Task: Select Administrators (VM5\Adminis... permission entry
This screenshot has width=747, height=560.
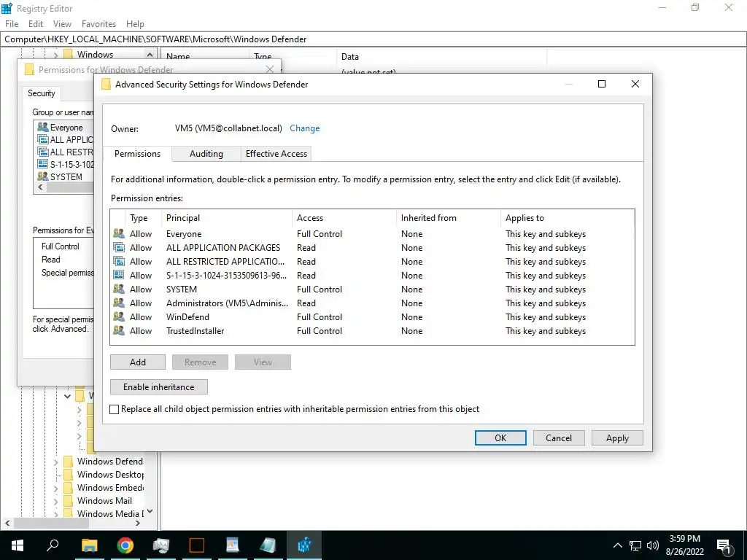Action: coord(372,303)
